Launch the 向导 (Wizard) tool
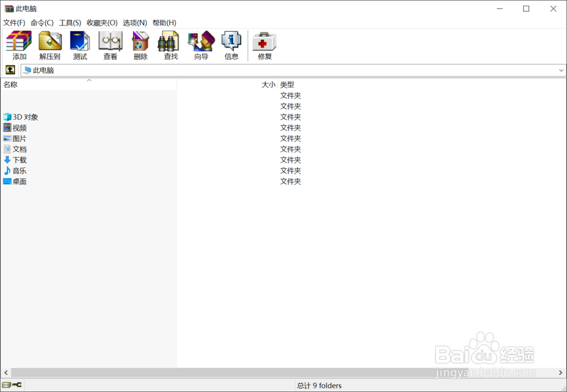The image size is (567, 392). (201, 45)
